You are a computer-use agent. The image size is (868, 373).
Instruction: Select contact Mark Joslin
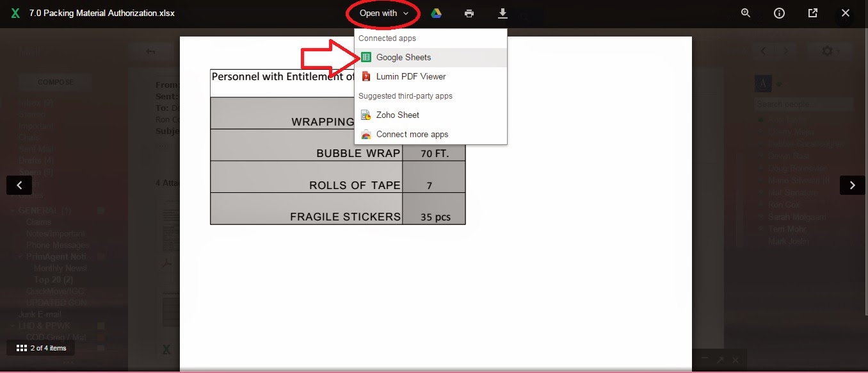point(789,242)
